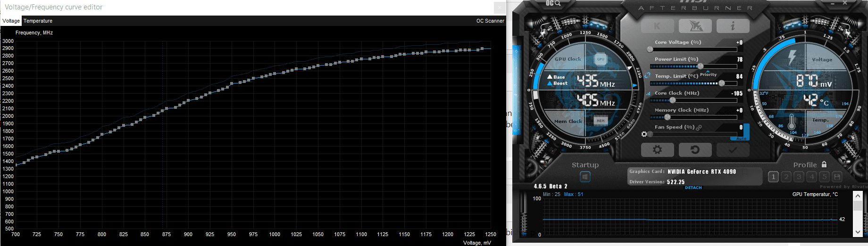The image size is (868, 246).
Task: Select profile slot 1
Action: (773, 177)
